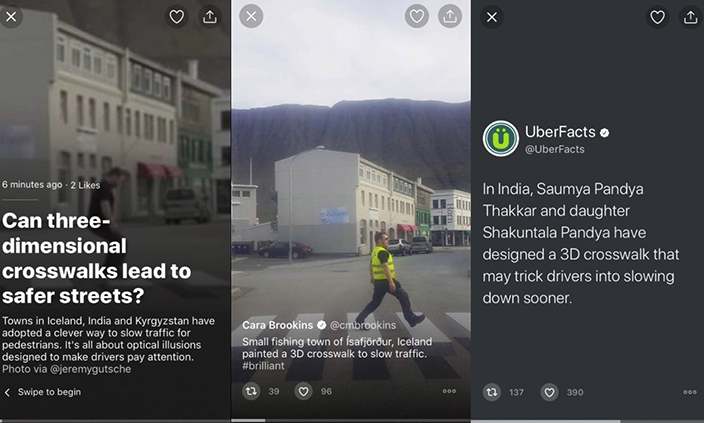Share the UberFacts tweet via the top share icon

click(690, 17)
